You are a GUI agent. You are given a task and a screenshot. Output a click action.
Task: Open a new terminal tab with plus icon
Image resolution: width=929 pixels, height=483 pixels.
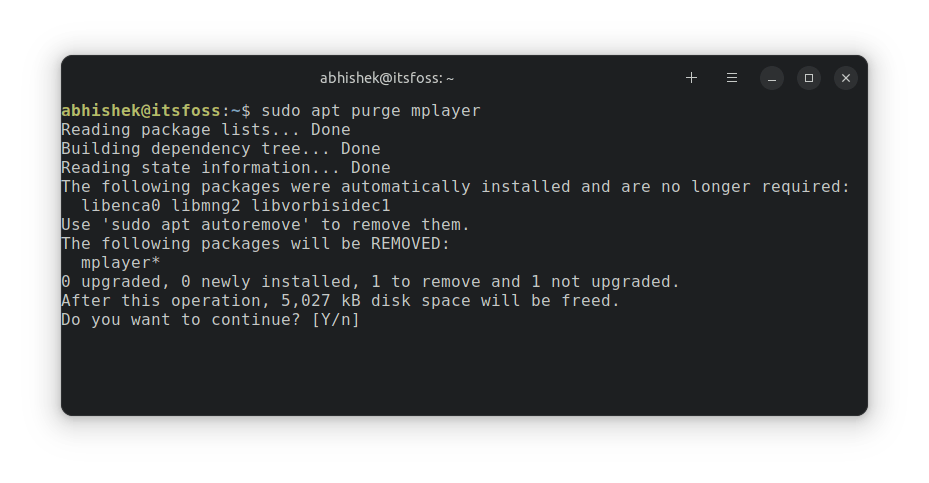point(691,78)
